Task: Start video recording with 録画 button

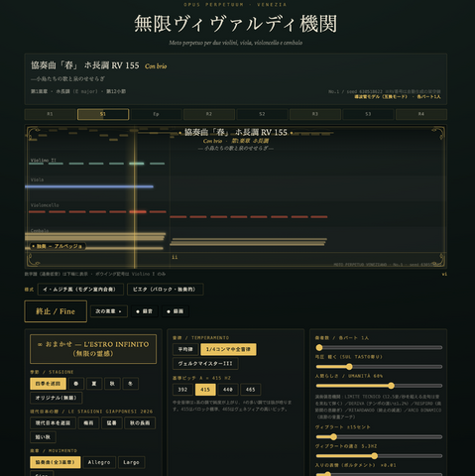Action: (176, 311)
